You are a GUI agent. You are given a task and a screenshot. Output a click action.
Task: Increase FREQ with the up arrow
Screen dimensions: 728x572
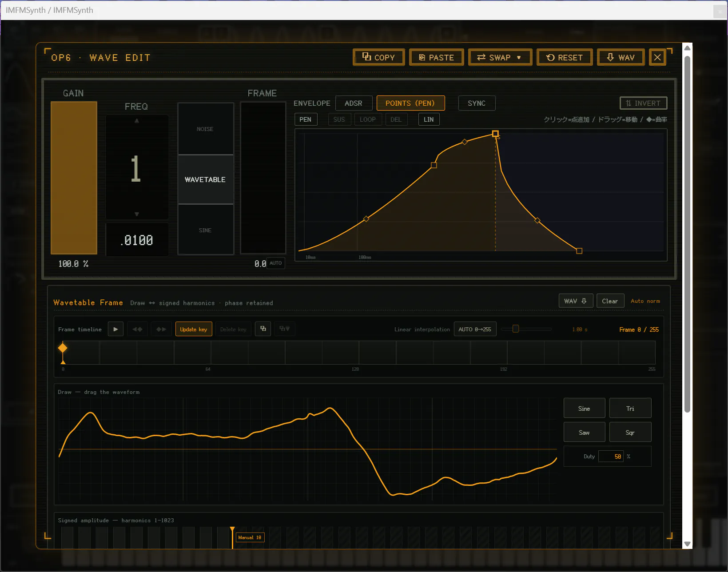coord(137,121)
